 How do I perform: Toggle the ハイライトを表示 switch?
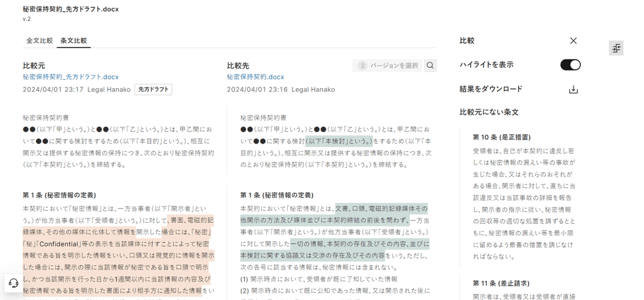pos(570,65)
